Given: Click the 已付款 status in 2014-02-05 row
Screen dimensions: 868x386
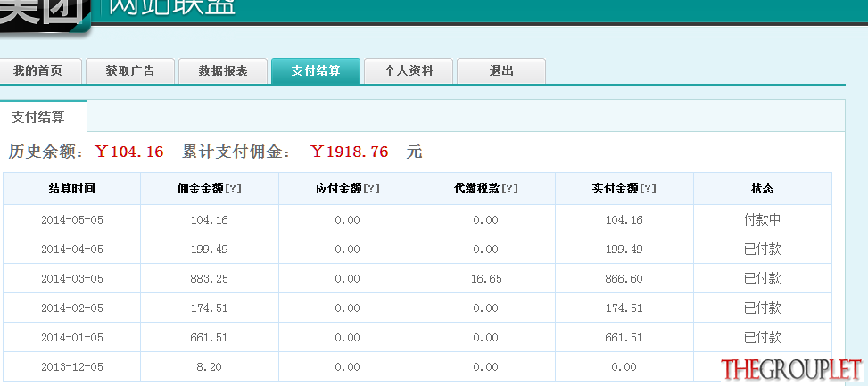Looking at the screenshot, I should pos(762,308).
